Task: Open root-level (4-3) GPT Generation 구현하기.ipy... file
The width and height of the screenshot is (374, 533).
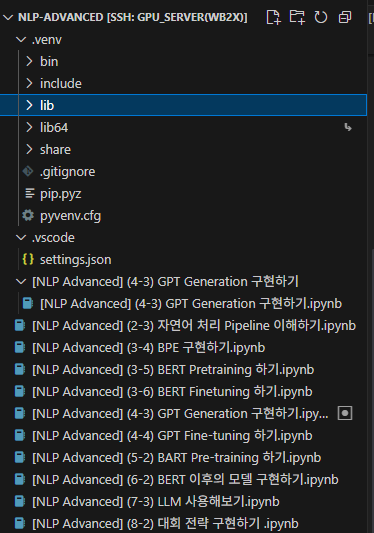Action: coord(180,414)
